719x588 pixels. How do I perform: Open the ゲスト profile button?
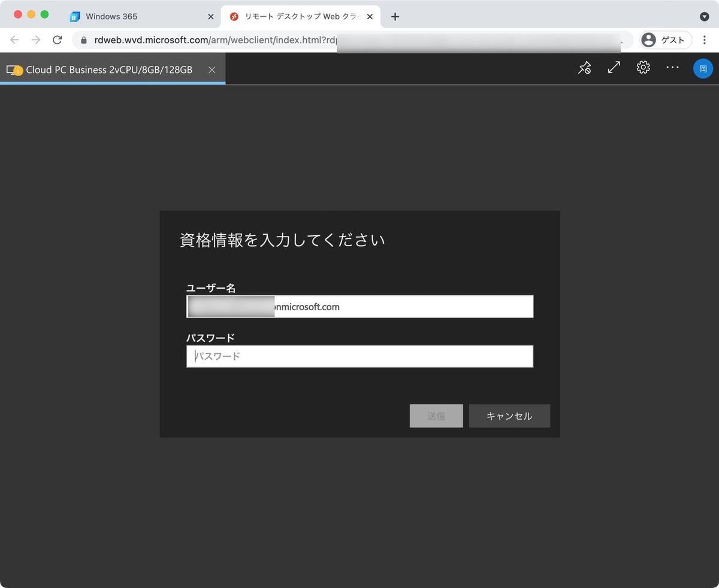[x=666, y=40]
